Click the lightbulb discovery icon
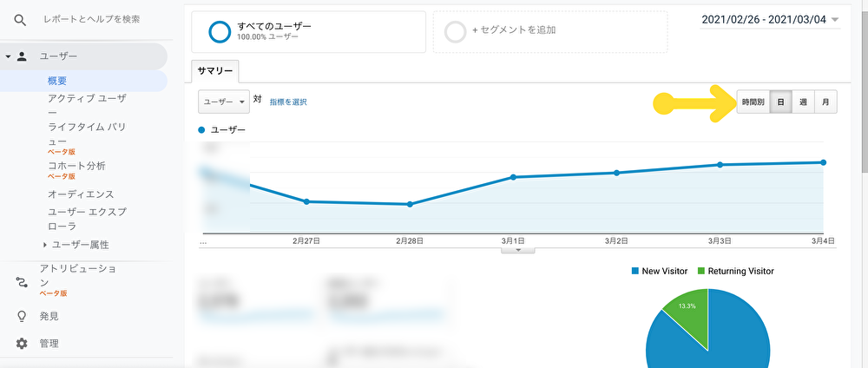The width and height of the screenshot is (868, 368). (x=22, y=317)
